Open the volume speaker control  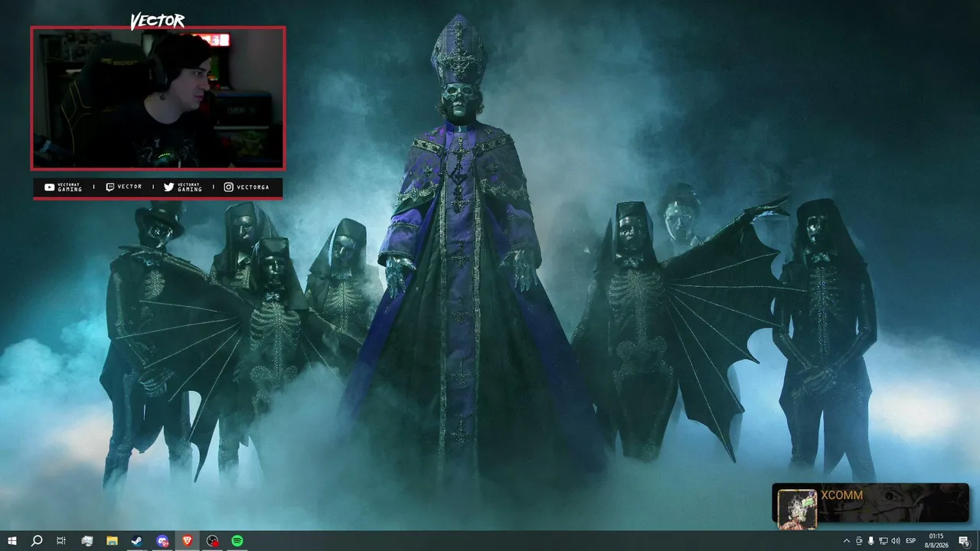[896, 541]
